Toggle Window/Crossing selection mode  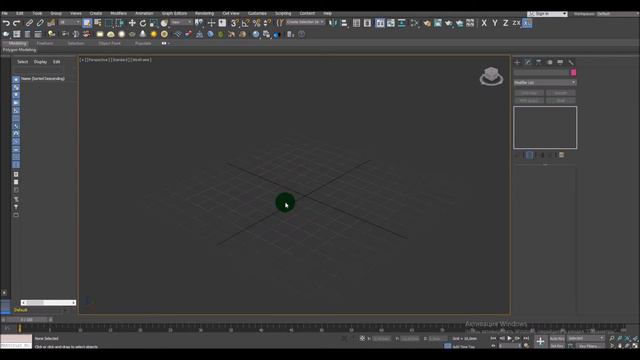pyautogui.click(x=120, y=23)
